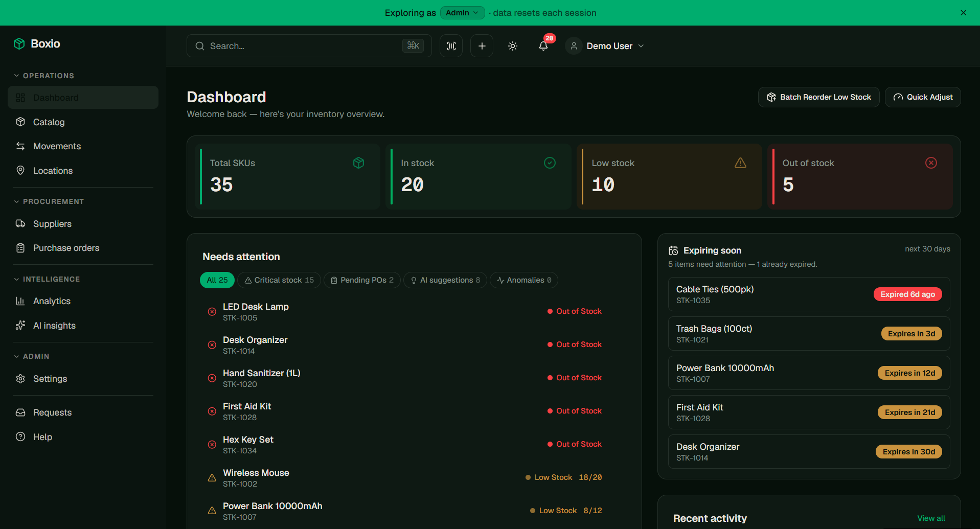This screenshot has height=529, width=980.
Task: Toggle the light/dark theme sun icon
Action: (513, 46)
